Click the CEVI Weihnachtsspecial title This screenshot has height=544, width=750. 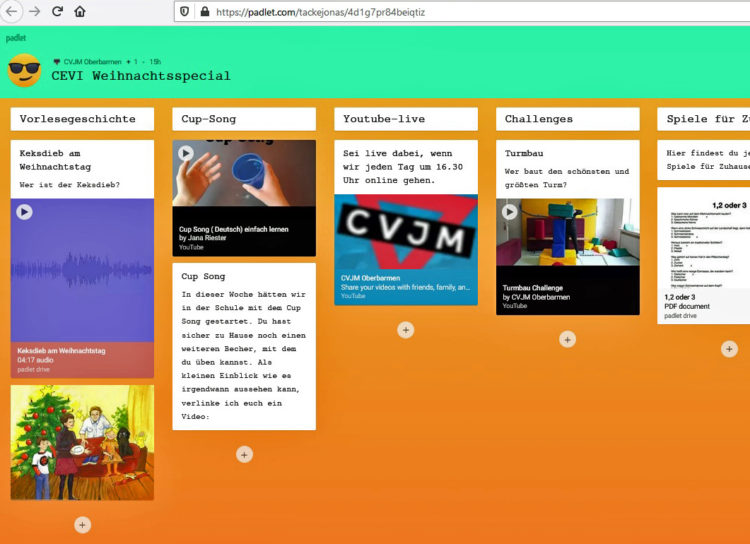141,76
